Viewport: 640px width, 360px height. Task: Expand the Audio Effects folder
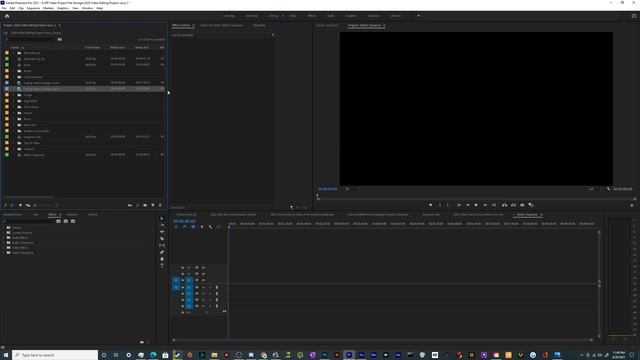pyautogui.click(x=4, y=238)
